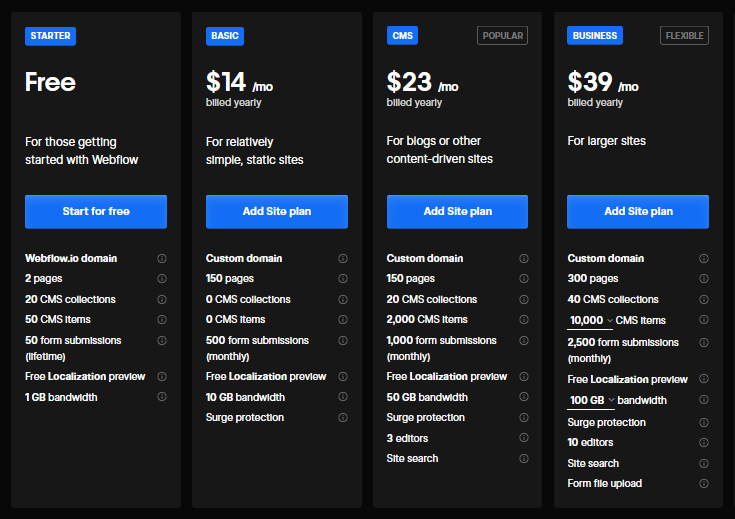Image resolution: width=735 pixels, height=519 pixels.
Task: Click the BUSINESS plan badge
Action: point(595,36)
